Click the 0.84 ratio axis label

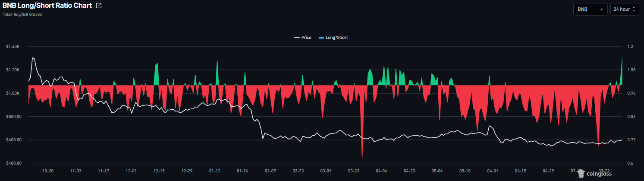[631, 117]
